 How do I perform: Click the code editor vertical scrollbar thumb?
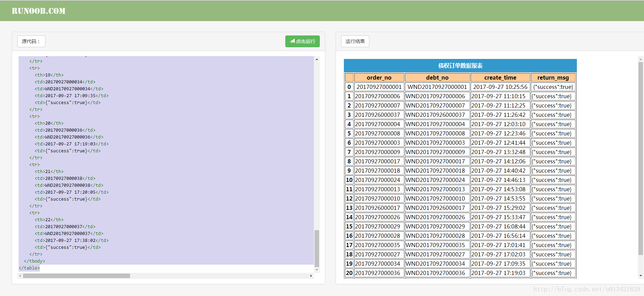tap(317, 248)
